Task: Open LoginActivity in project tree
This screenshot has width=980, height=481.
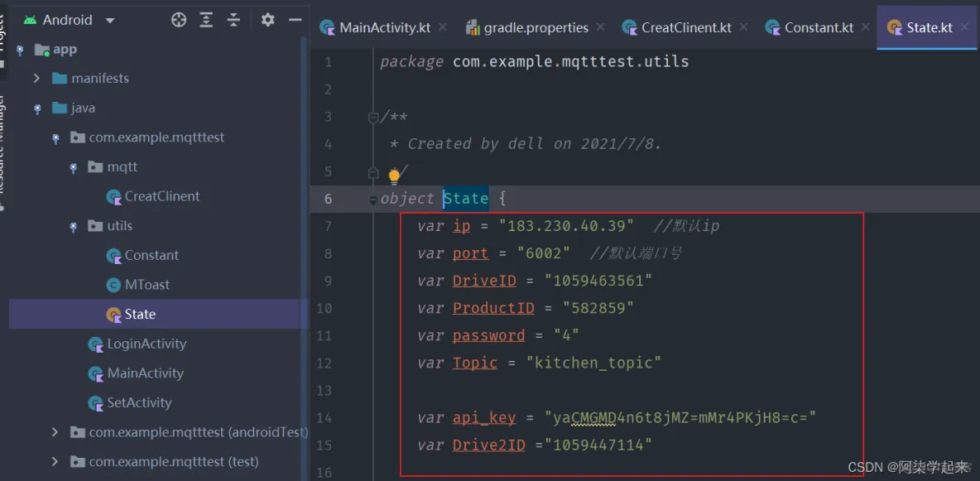Action: pyautogui.click(x=147, y=344)
